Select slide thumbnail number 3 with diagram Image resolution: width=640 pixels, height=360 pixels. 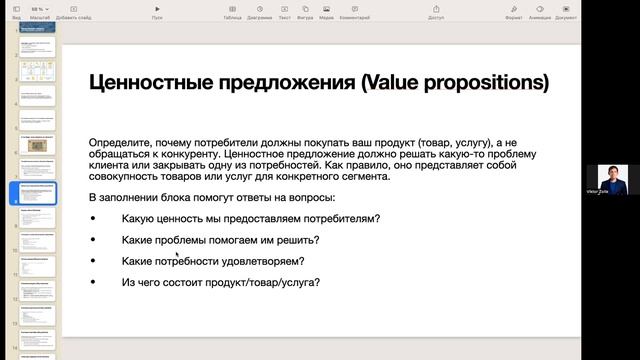[x=37, y=72]
